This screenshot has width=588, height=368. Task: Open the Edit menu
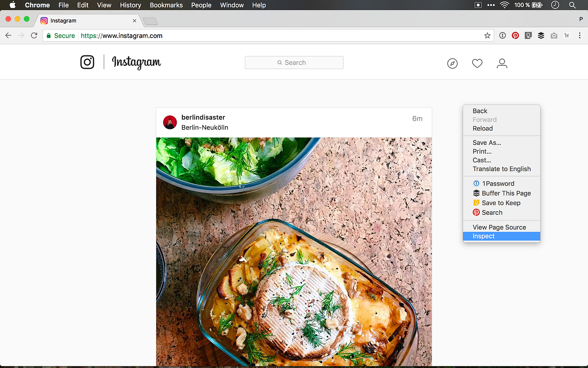83,5
